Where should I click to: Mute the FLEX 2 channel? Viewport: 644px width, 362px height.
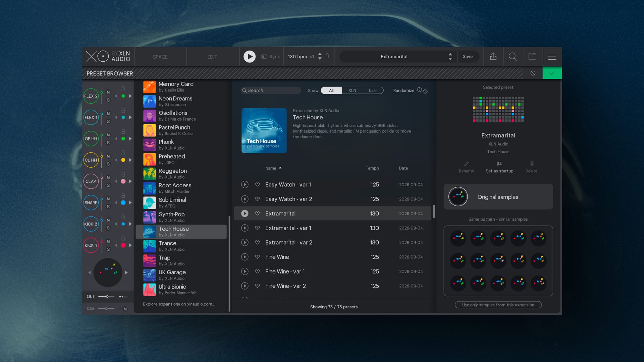pos(108,92)
